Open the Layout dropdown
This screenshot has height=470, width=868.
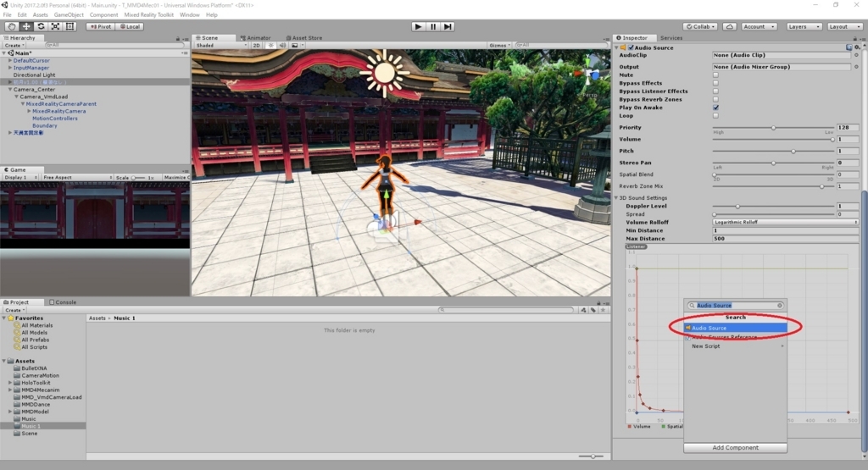coord(843,26)
